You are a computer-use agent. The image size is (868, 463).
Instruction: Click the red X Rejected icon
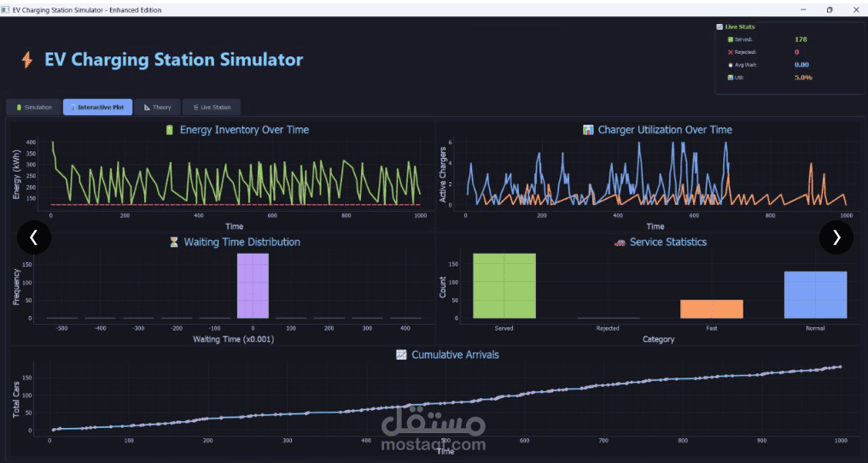tap(730, 52)
